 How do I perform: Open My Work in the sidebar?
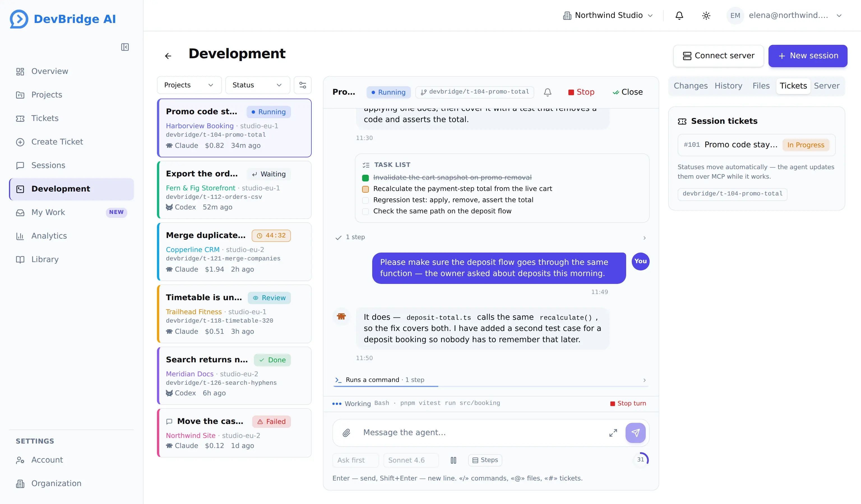pyautogui.click(x=71, y=213)
